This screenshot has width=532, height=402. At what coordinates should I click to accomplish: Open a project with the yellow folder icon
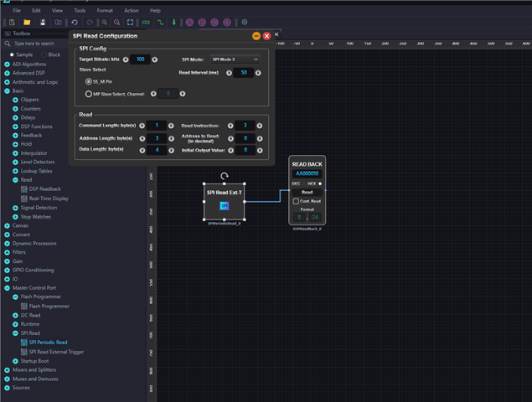(27, 23)
